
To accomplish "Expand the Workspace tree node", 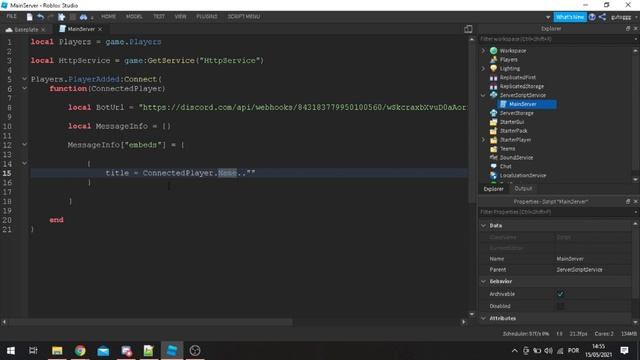I will [x=483, y=51].
